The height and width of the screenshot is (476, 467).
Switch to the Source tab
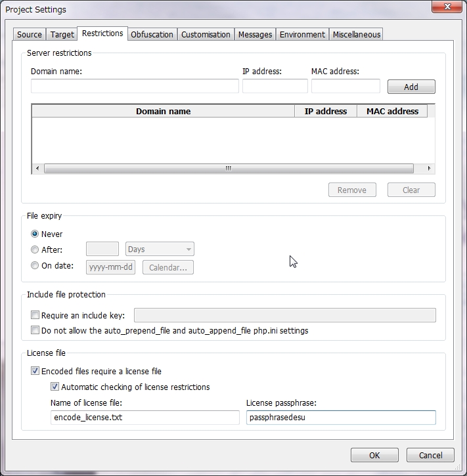tap(30, 35)
